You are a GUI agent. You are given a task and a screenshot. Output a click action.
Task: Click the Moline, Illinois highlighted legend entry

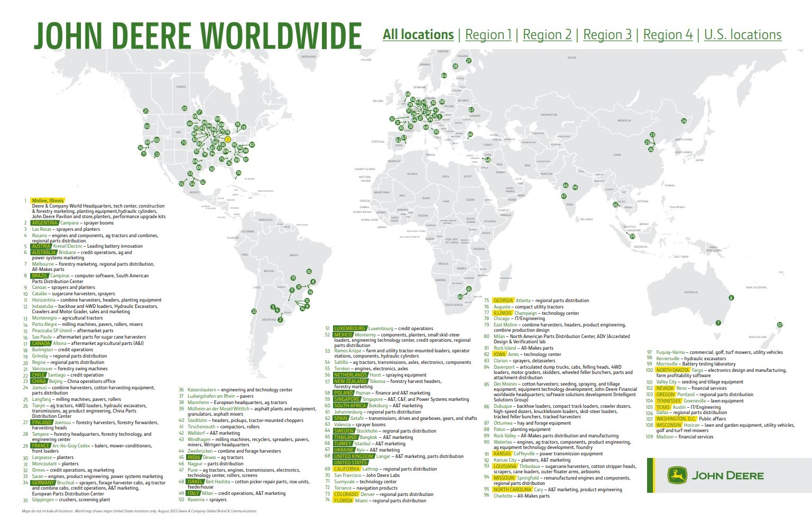tap(48, 201)
